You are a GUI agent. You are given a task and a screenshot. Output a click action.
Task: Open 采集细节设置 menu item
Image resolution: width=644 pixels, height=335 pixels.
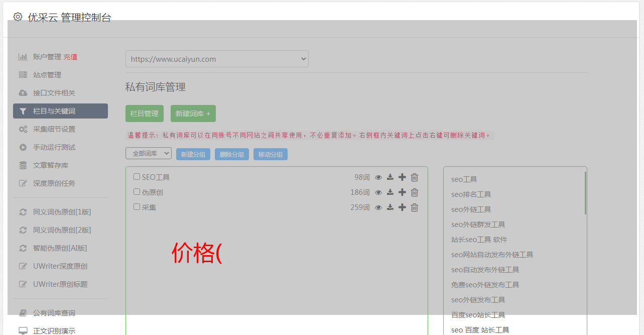coord(54,129)
